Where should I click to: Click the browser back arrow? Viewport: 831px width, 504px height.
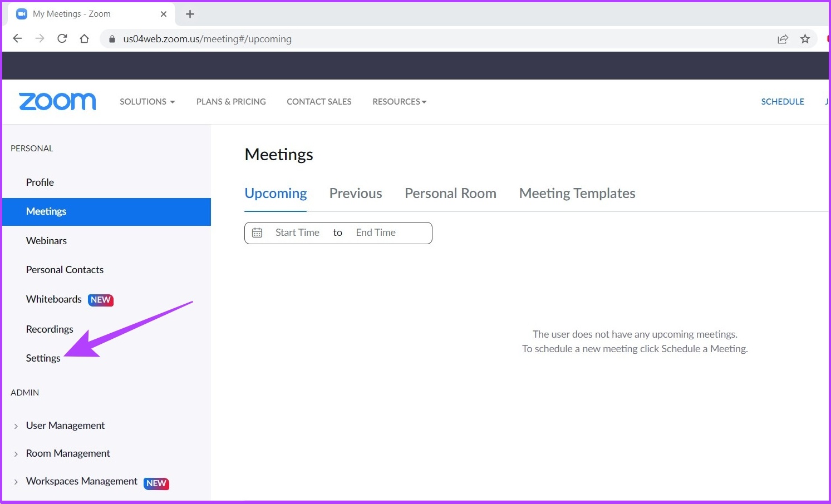click(18, 38)
